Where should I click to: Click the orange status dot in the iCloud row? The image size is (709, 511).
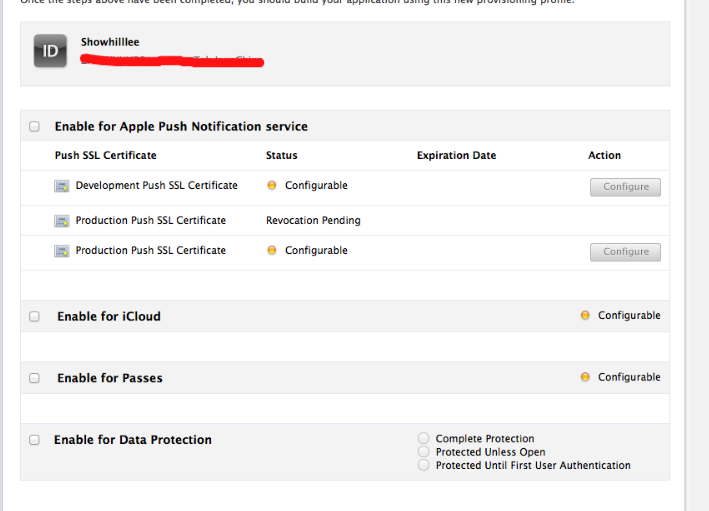(x=585, y=315)
